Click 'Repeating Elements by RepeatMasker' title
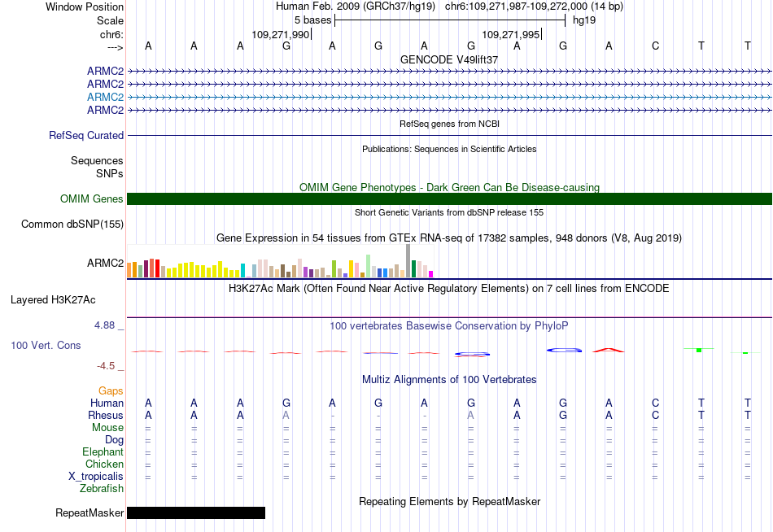The height and width of the screenshot is (532, 773). 449,501
